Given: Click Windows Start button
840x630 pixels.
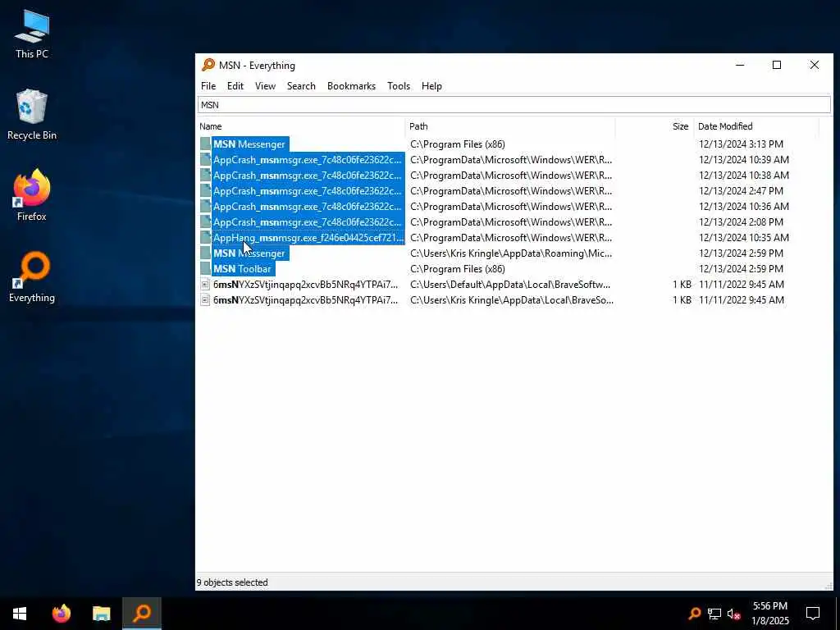Looking at the screenshot, I should [20, 614].
